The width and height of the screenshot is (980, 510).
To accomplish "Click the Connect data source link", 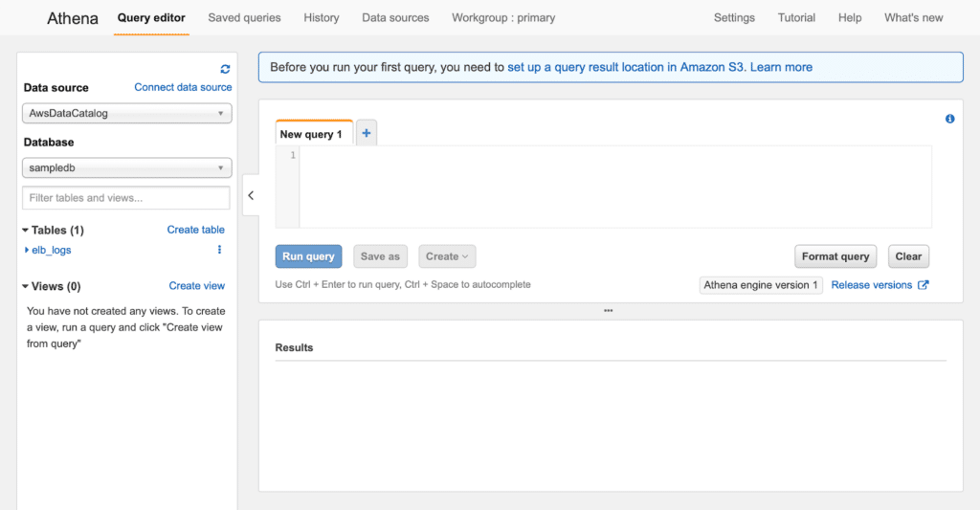I will pos(183,87).
